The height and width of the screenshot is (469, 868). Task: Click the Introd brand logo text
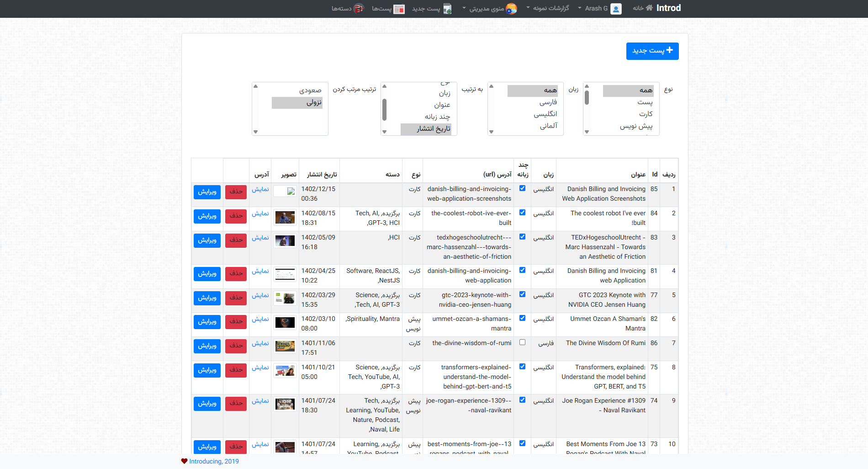(668, 8)
